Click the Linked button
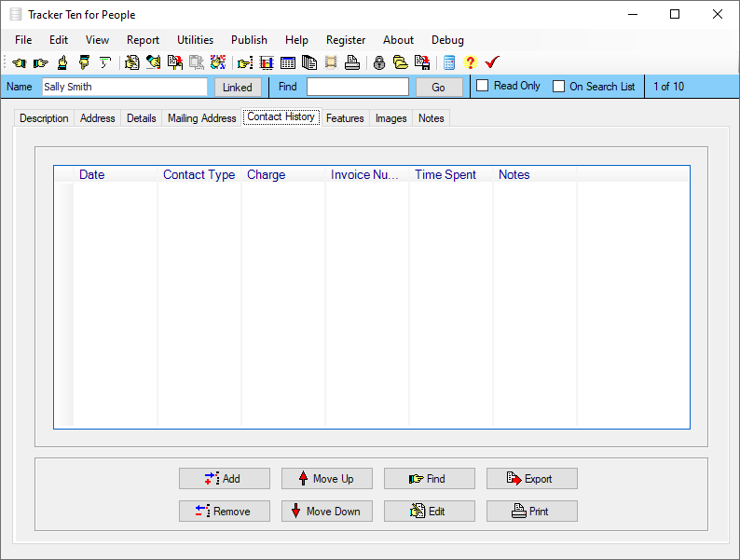This screenshot has height=560, width=740. point(238,88)
